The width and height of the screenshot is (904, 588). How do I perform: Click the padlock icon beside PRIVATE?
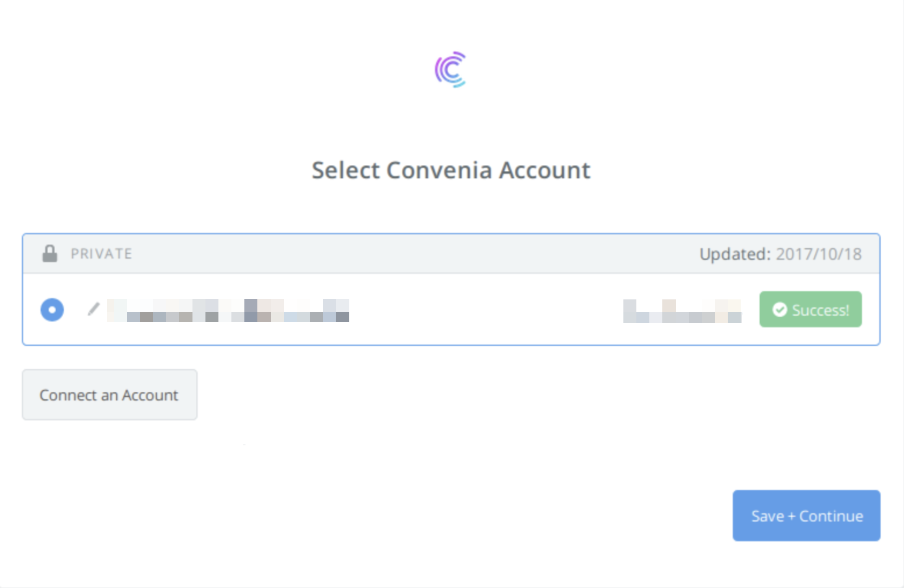(50, 253)
